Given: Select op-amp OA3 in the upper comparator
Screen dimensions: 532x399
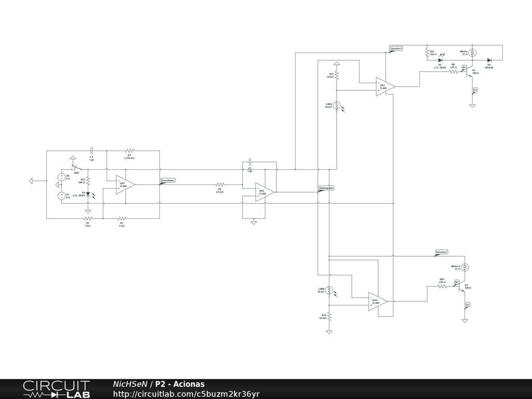Looking at the screenshot, I should (385, 87).
